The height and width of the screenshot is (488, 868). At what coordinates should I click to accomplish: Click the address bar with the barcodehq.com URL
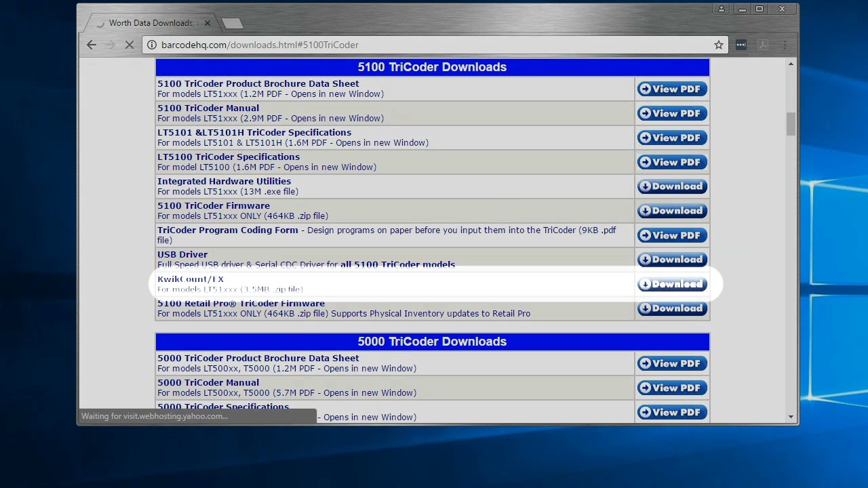[434, 45]
